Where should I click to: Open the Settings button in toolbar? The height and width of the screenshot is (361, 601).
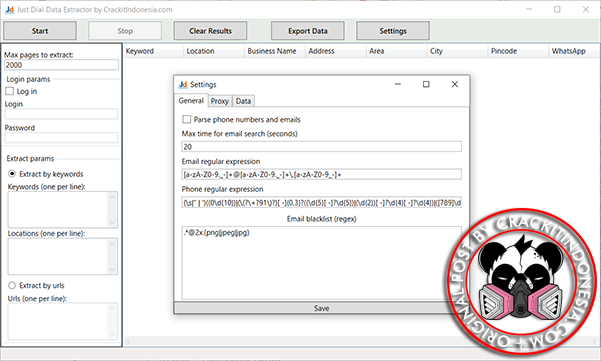[393, 31]
